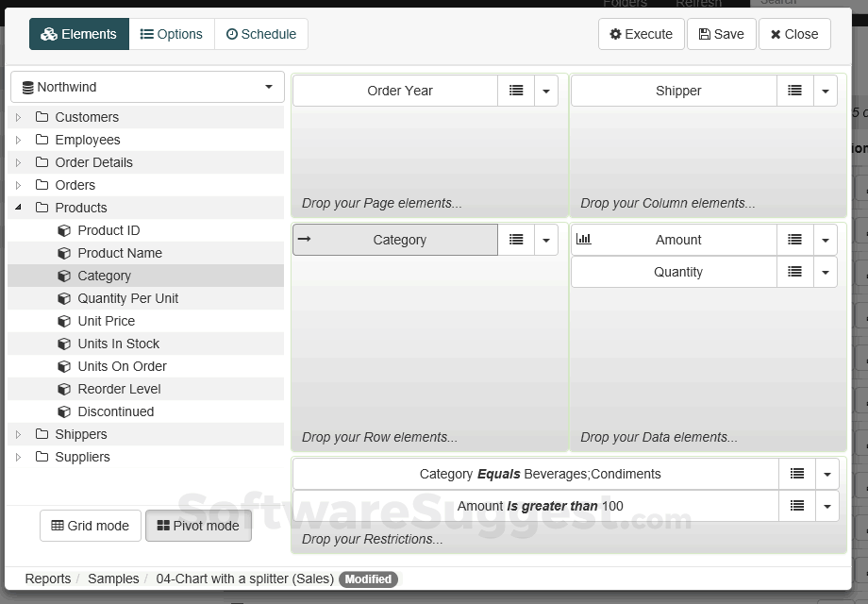Click the Save button
The image size is (868, 604).
click(x=721, y=34)
